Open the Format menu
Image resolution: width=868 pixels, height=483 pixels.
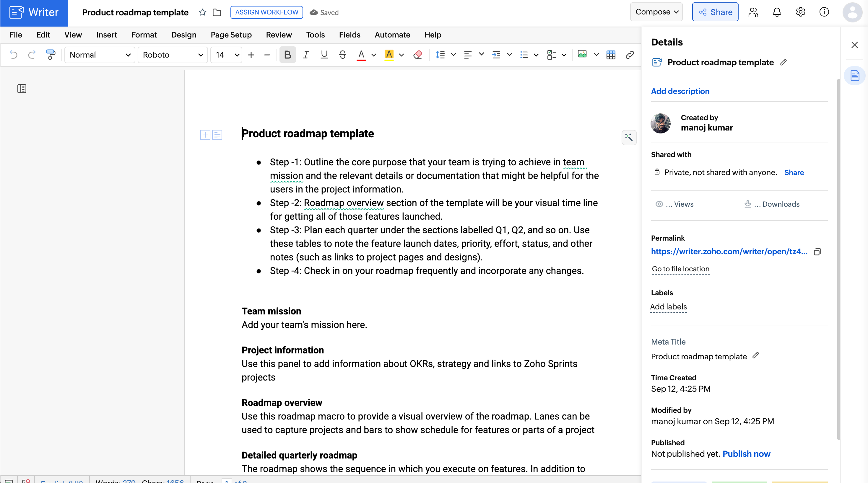[144, 35]
